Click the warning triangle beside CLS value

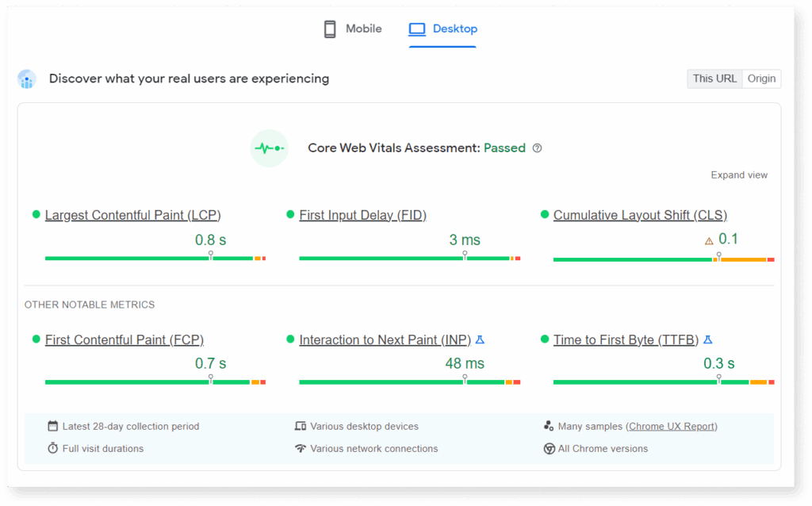click(709, 239)
